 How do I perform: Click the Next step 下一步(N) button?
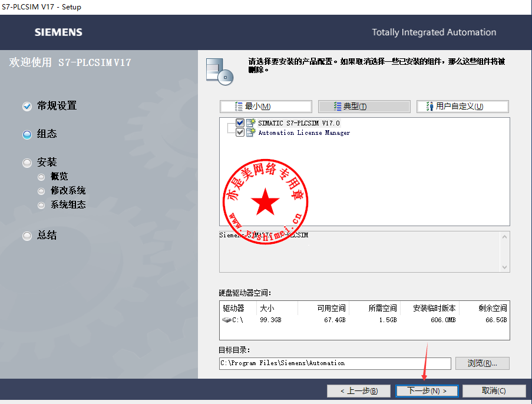pos(427,391)
